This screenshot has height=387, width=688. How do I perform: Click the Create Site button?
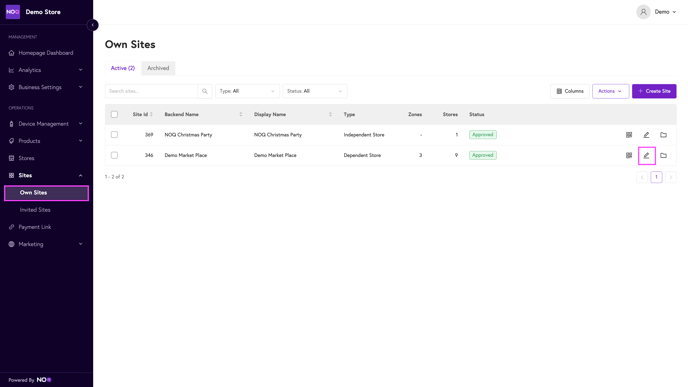[x=654, y=91]
